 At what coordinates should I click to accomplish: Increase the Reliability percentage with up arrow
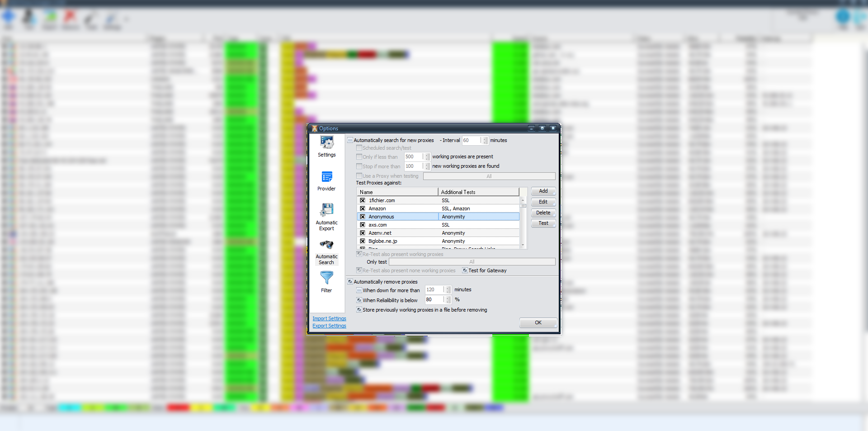[x=448, y=298]
